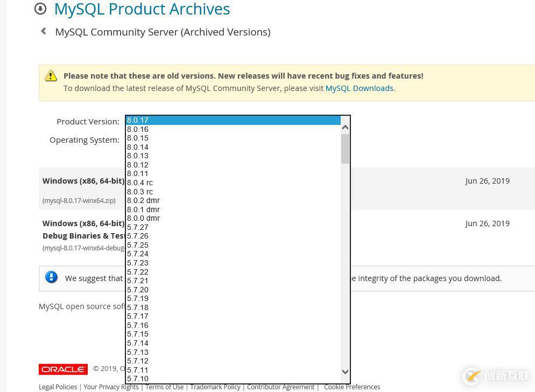Click the scroll up arrow in version list
This screenshot has height=392, width=535.
pos(345,128)
